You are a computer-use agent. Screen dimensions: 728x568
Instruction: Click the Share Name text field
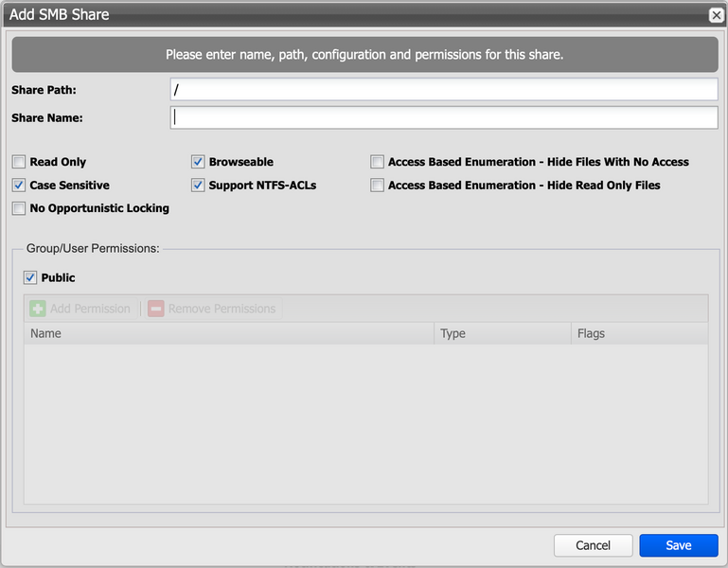(x=443, y=117)
